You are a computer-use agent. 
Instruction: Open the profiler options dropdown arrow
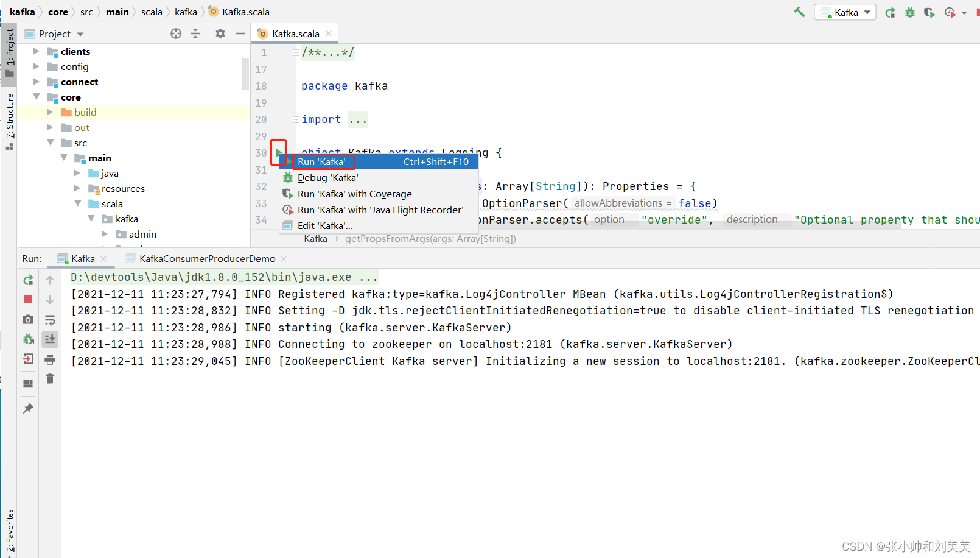[964, 13]
